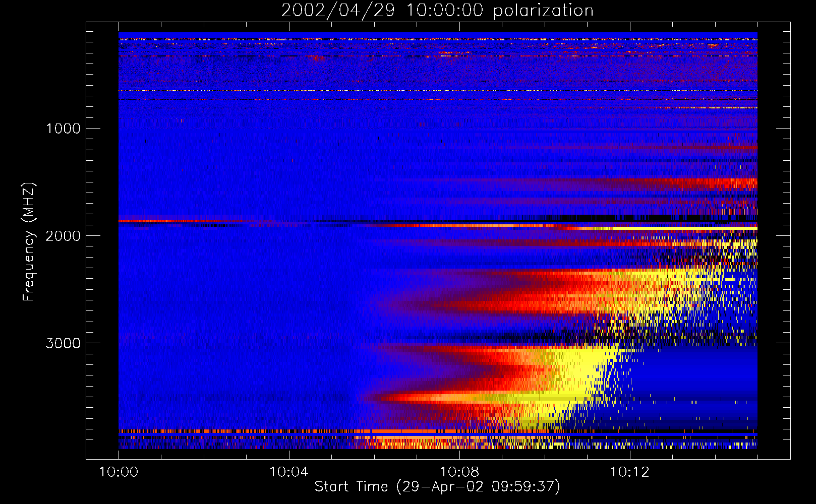Click the 10:04 time tick label
Screen dimensions: 816x504
(x=289, y=472)
